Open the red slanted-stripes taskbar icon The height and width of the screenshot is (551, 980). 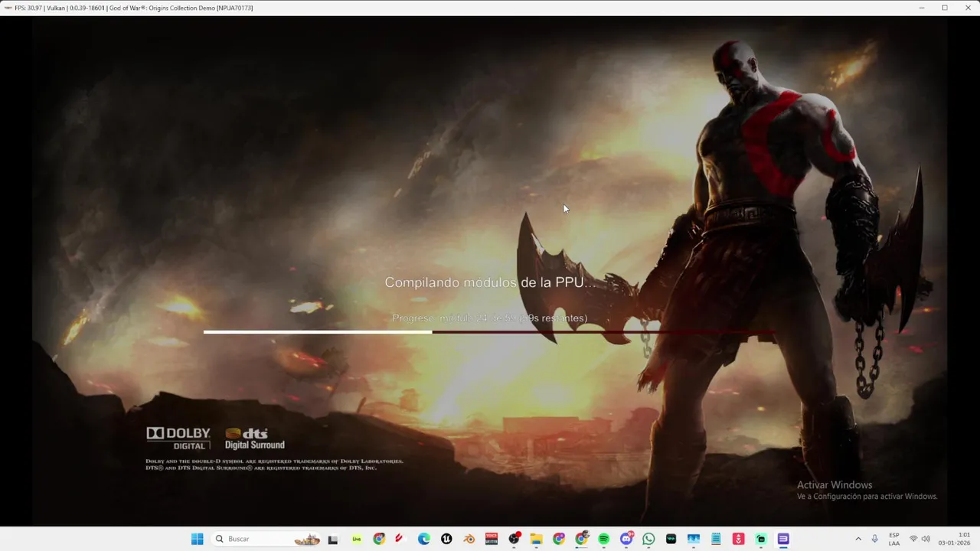point(399,539)
